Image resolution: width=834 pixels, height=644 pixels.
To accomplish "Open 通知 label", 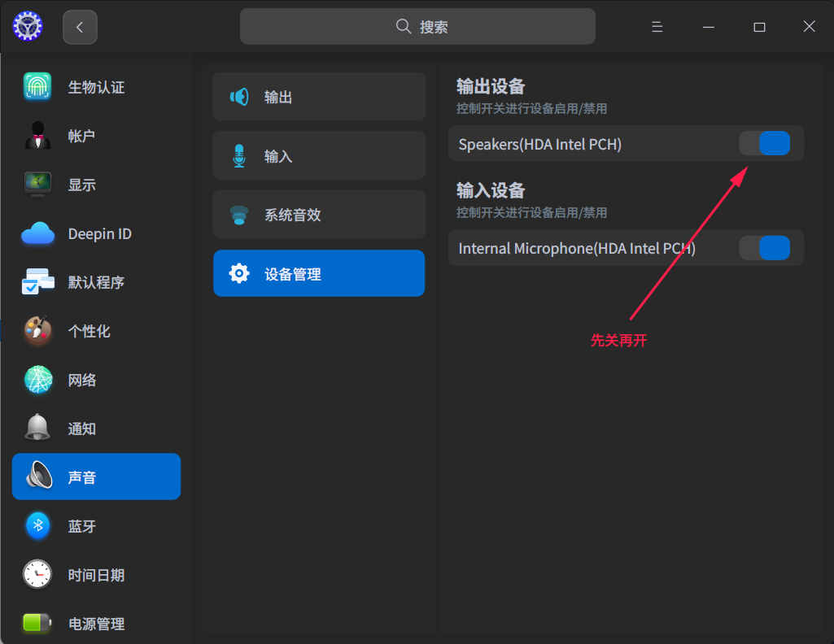I will 82,429.
